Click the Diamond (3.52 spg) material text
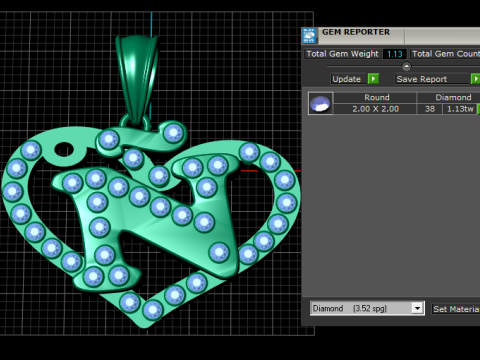Image resolution: width=480 pixels, height=360 pixels. click(x=349, y=308)
